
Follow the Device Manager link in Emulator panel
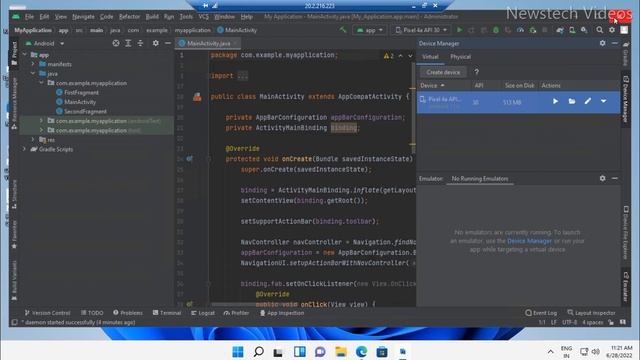[529, 241]
